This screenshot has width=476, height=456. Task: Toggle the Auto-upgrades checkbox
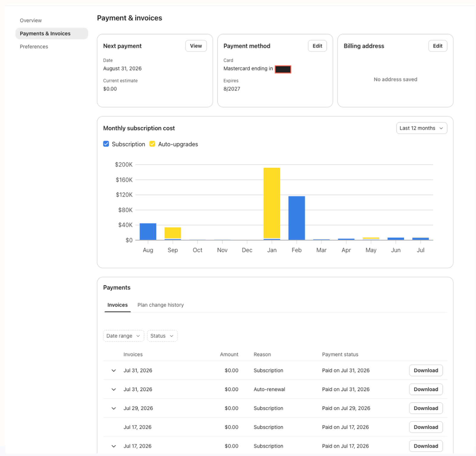tap(152, 144)
